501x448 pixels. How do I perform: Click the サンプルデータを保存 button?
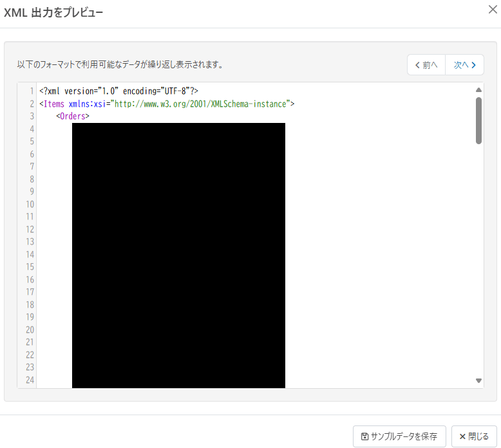pos(399,436)
